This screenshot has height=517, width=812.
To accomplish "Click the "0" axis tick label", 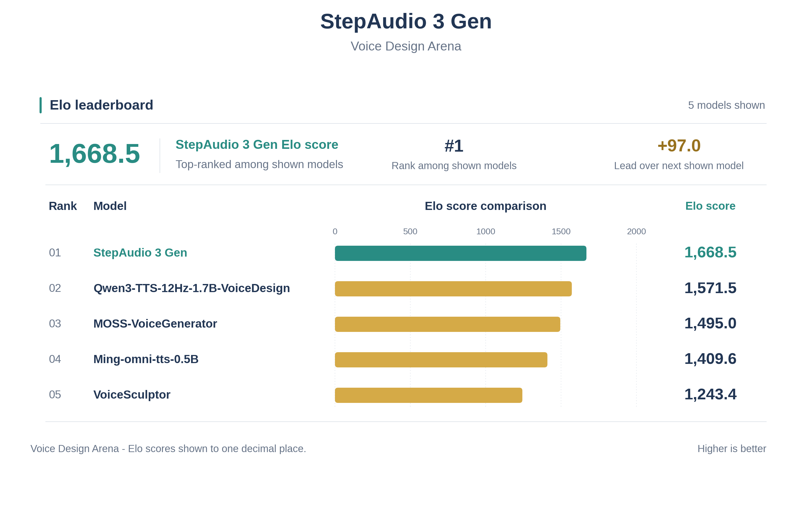I will point(335,231).
